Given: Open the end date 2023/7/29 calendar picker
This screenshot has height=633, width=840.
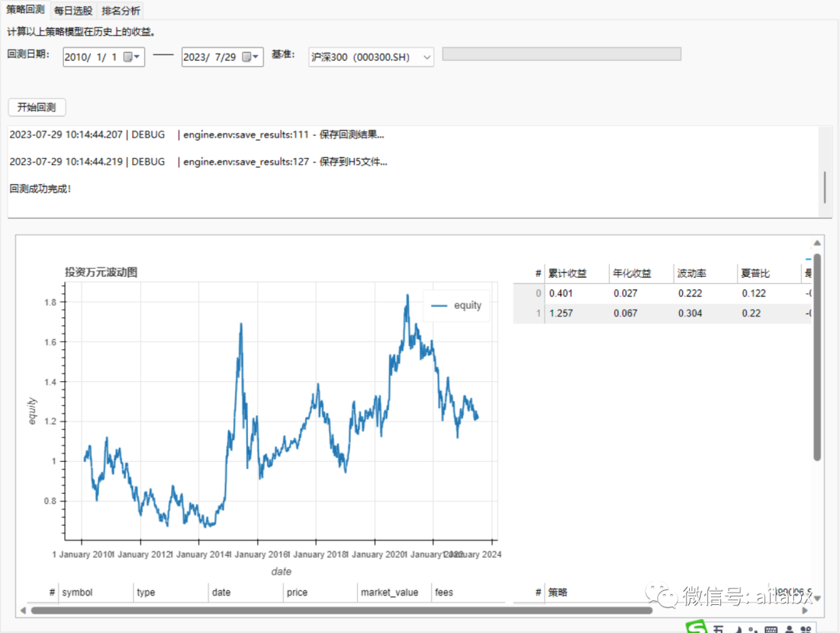Looking at the screenshot, I should click(x=250, y=57).
